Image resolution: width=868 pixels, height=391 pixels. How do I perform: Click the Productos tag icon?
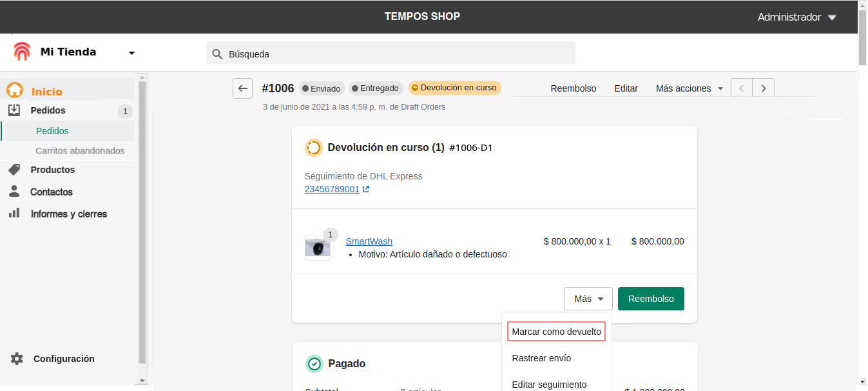click(x=14, y=170)
